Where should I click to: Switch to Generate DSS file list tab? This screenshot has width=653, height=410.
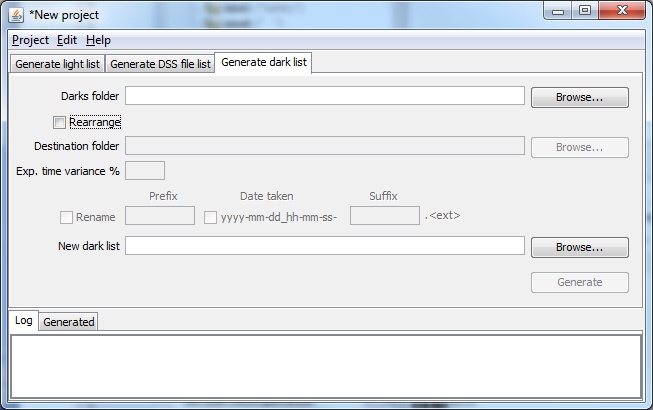click(160, 64)
